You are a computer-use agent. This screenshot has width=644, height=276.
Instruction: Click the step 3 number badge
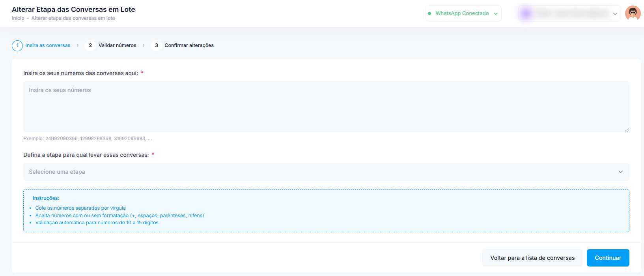(x=157, y=46)
